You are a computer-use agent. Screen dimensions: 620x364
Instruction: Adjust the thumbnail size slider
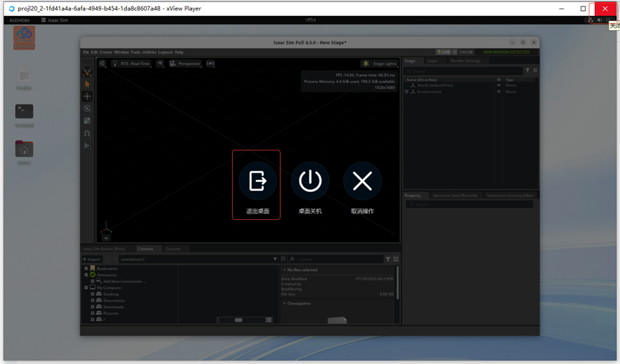[x=240, y=320]
